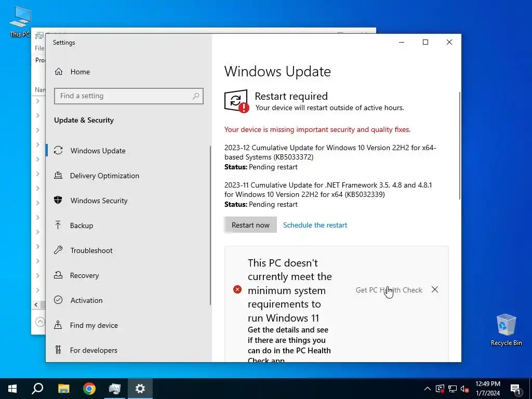
Task: Click the Update & Security heading
Action: [84, 120]
